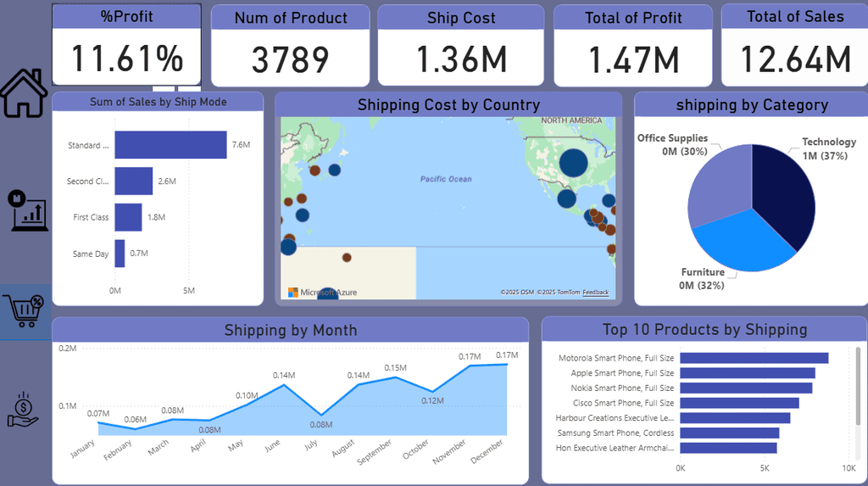Click the Standard ship mode bar

[170, 145]
